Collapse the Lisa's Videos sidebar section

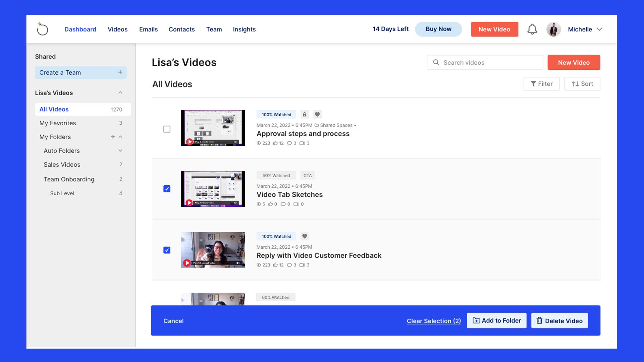pos(120,93)
